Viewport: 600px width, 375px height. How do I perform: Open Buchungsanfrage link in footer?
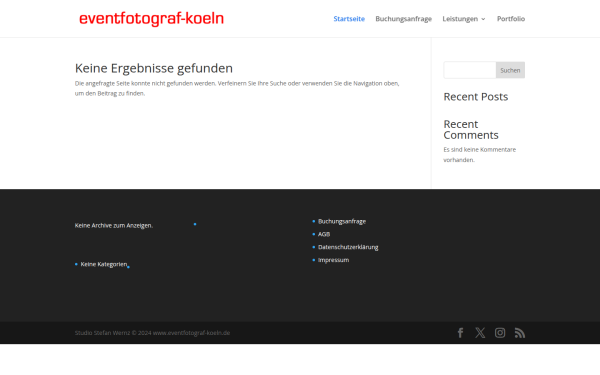click(x=342, y=221)
